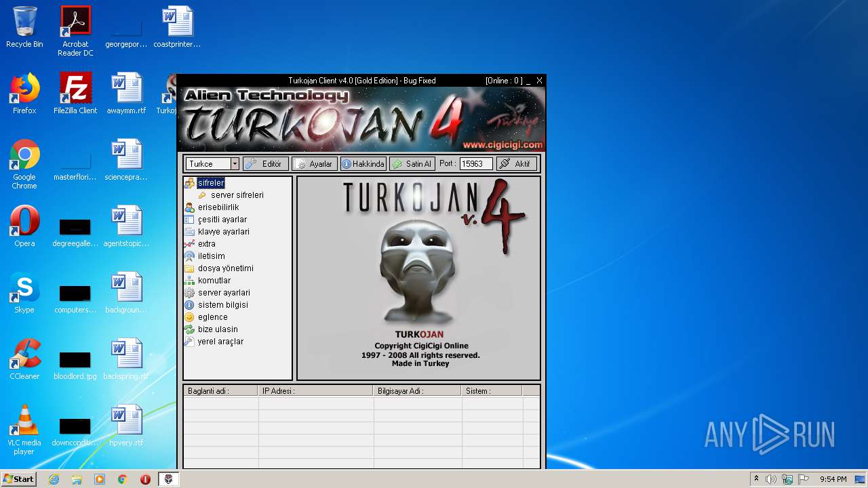The image size is (868, 488).
Task: Open www.cigicigi.com link in banner
Action: pyautogui.click(x=502, y=144)
